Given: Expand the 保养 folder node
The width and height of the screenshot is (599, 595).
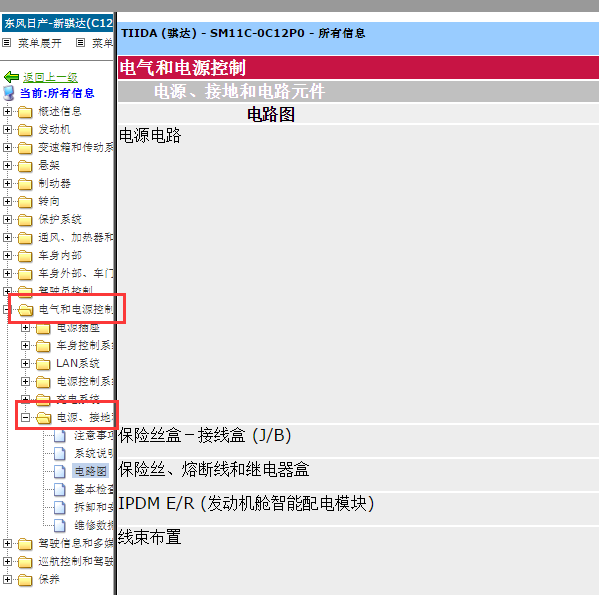Looking at the screenshot, I should point(7,579).
